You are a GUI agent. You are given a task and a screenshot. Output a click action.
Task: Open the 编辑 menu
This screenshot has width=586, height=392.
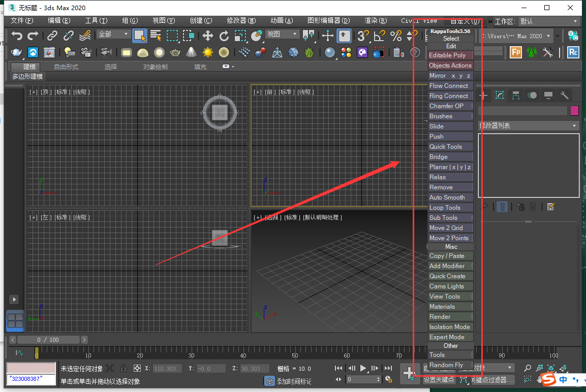pyautogui.click(x=59, y=20)
